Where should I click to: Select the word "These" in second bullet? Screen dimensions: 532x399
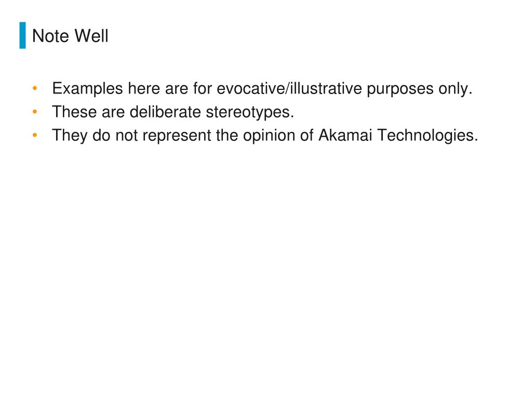coord(74,112)
